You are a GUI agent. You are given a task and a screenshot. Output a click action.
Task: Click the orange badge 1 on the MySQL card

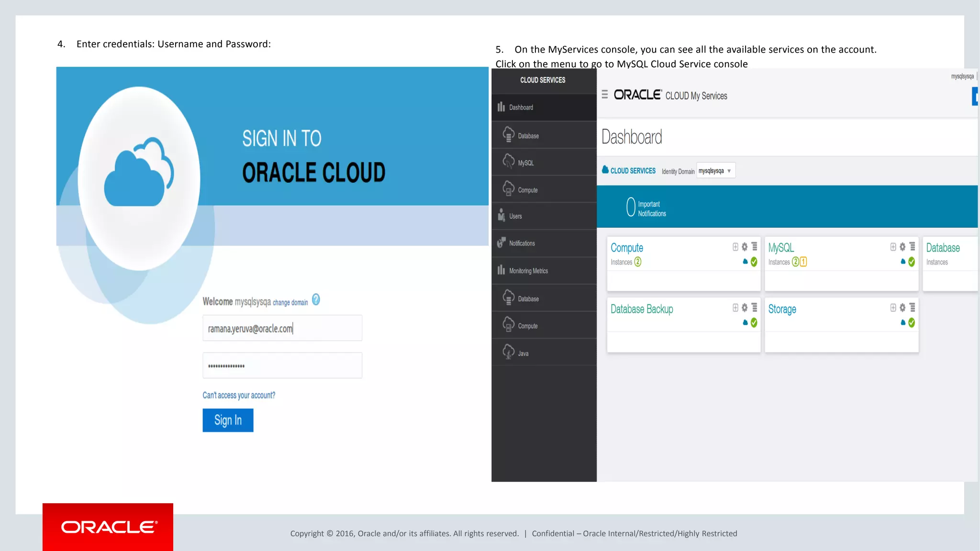pos(803,262)
